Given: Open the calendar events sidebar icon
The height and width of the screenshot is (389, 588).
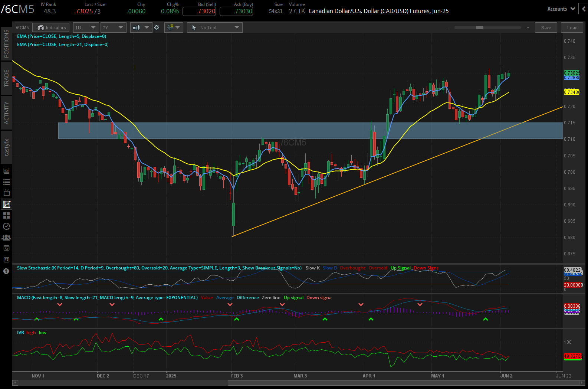Looking at the screenshot, I should pyautogui.click(x=6, y=248).
